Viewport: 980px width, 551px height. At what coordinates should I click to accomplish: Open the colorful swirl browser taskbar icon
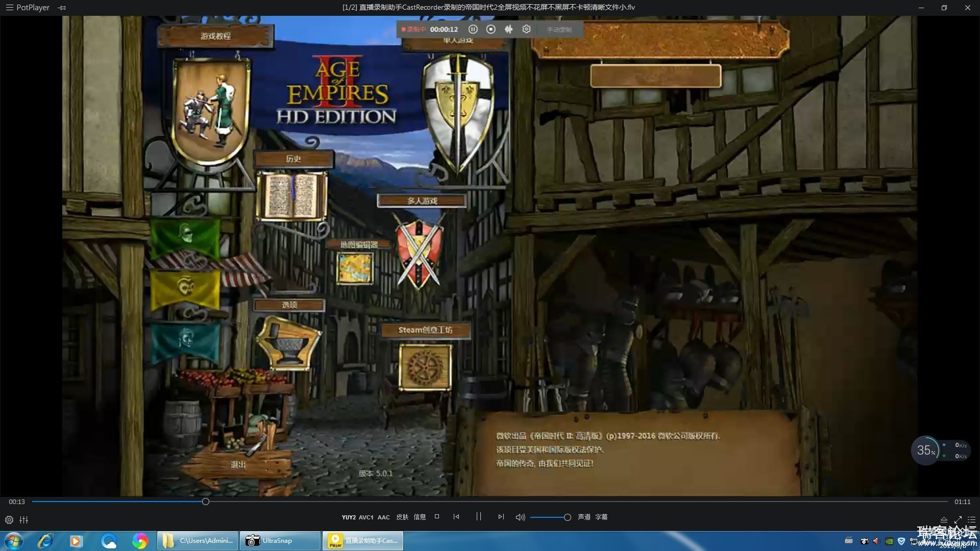pyautogui.click(x=140, y=541)
